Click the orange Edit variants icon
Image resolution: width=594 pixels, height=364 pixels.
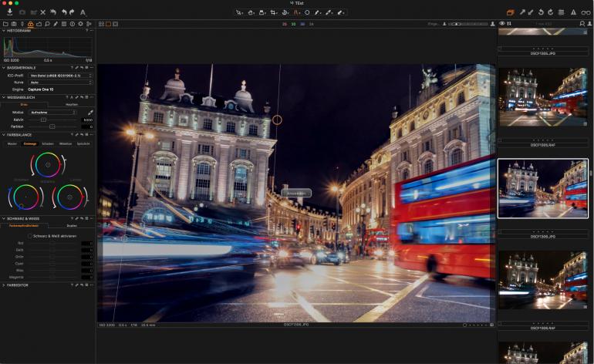(x=510, y=12)
